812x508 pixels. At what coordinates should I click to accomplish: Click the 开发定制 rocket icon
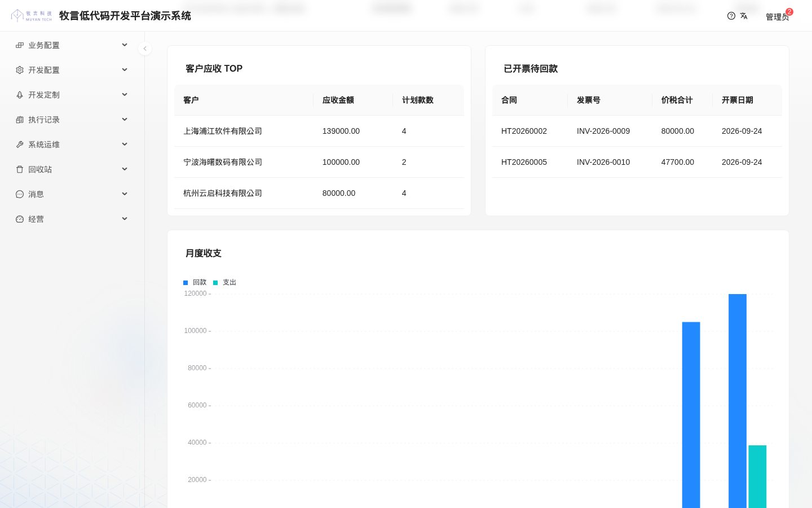tap(20, 95)
